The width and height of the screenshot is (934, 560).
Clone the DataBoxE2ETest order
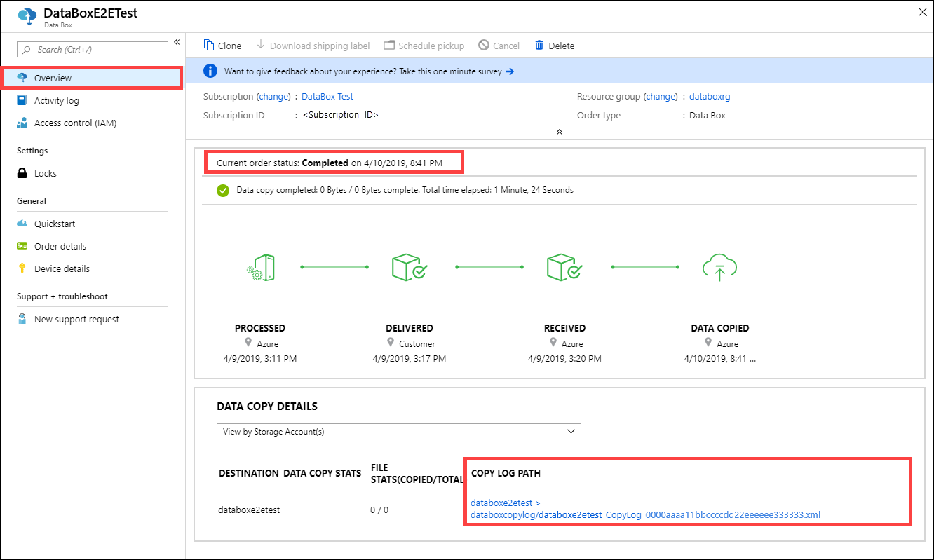coord(222,45)
